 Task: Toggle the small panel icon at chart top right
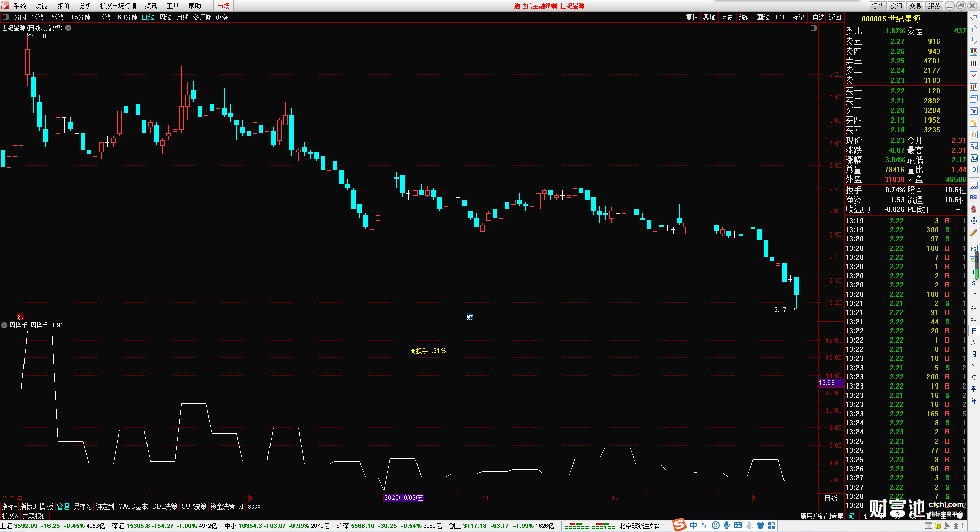(814, 28)
